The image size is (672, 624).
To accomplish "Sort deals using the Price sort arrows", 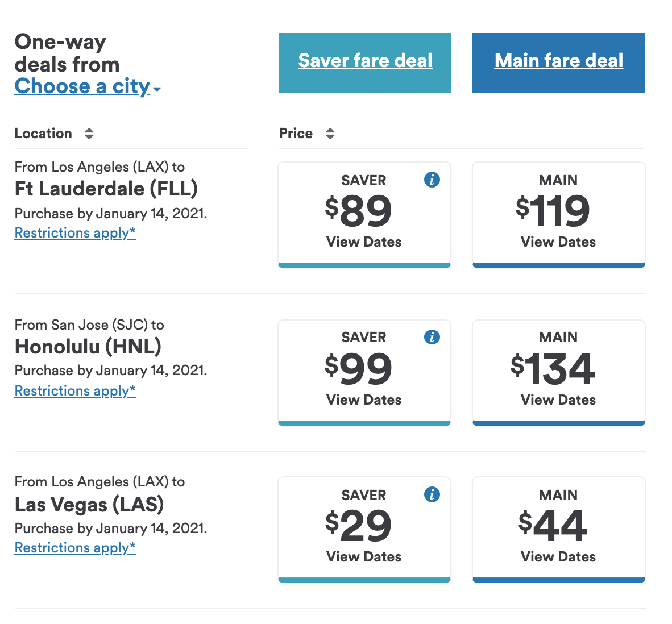I will (x=330, y=133).
